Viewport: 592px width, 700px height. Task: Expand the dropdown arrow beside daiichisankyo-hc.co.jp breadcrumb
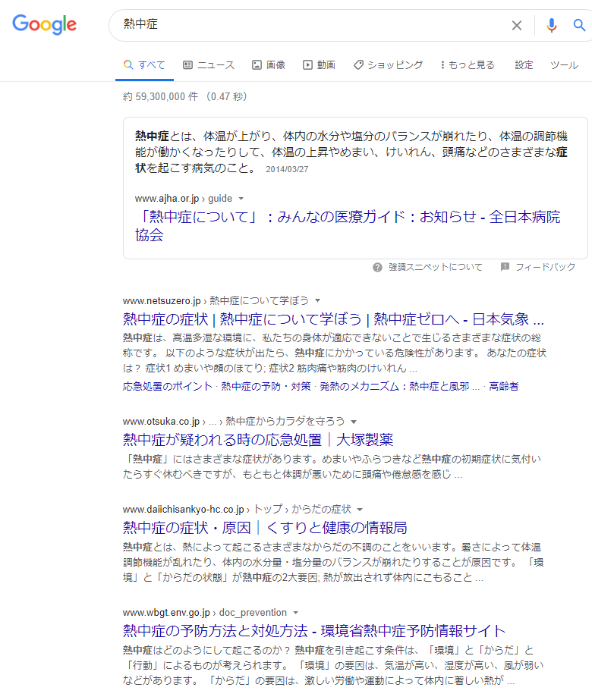[x=360, y=510]
